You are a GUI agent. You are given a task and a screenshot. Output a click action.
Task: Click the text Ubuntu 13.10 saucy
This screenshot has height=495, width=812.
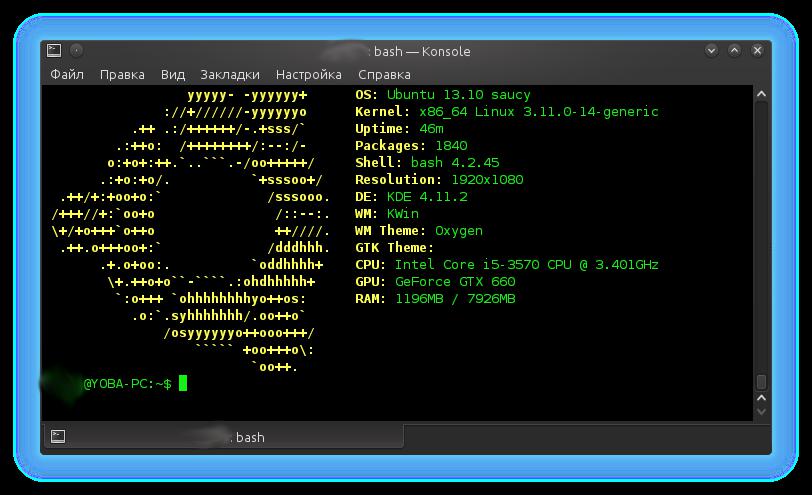point(459,95)
